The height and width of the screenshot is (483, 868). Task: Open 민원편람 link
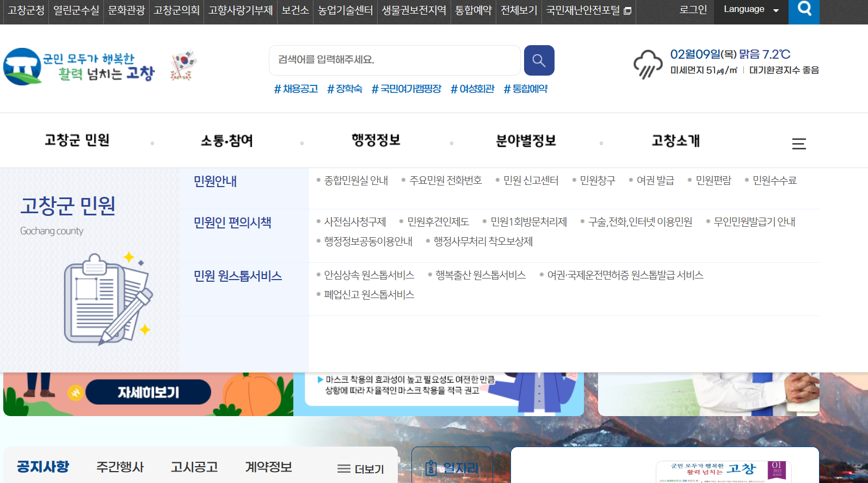tap(713, 181)
